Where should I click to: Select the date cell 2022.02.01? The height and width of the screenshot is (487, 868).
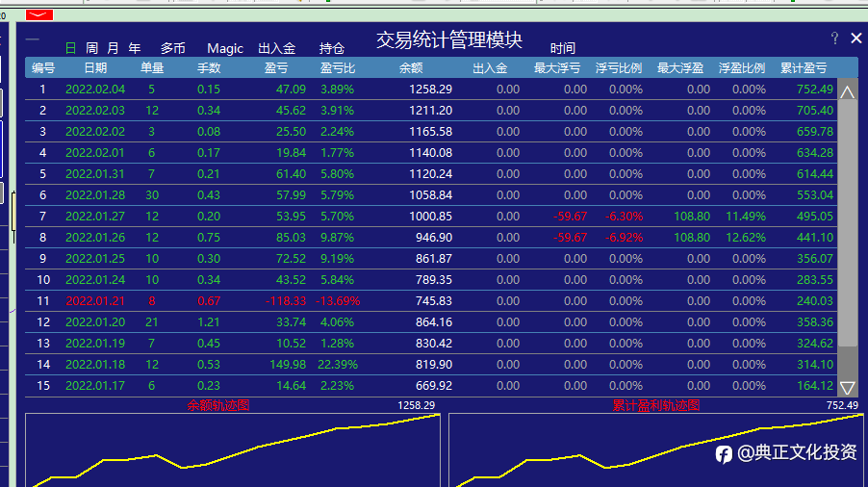tap(95, 153)
